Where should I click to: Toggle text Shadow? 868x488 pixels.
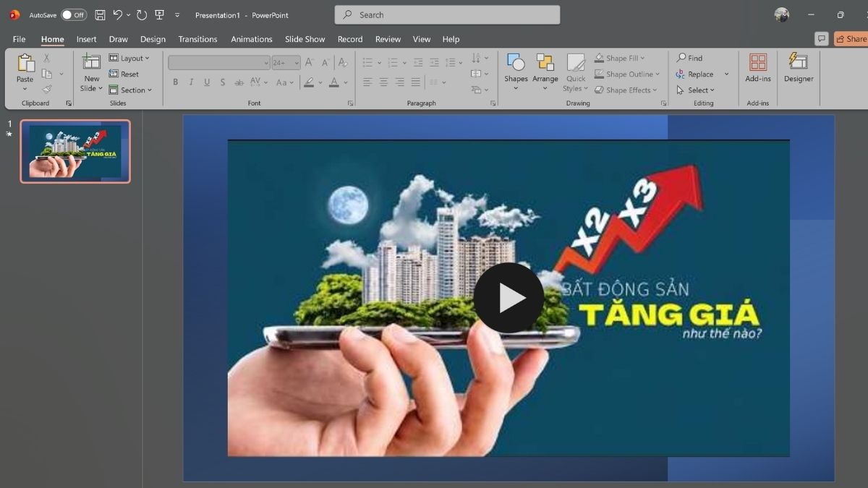(x=223, y=82)
